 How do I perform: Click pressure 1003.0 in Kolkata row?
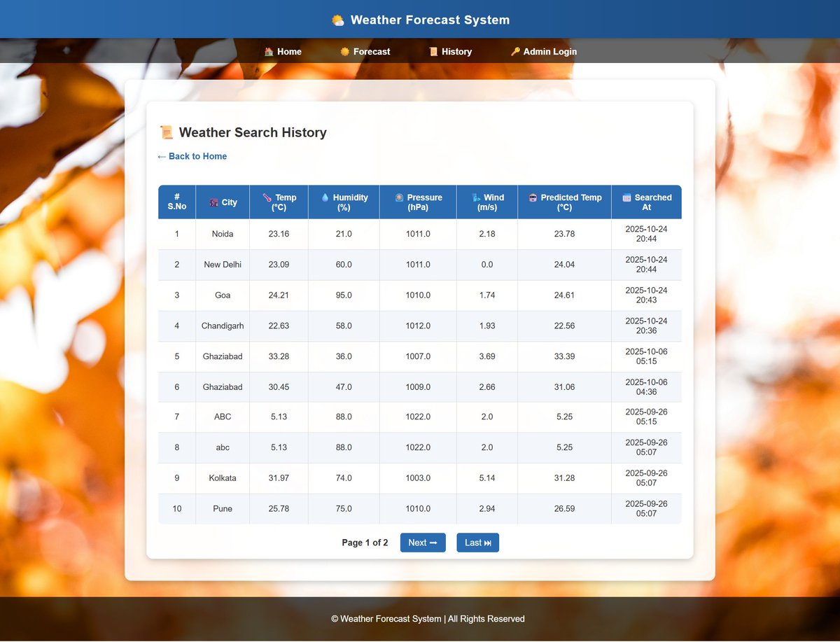pyautogui.click(x=418, y=478)
